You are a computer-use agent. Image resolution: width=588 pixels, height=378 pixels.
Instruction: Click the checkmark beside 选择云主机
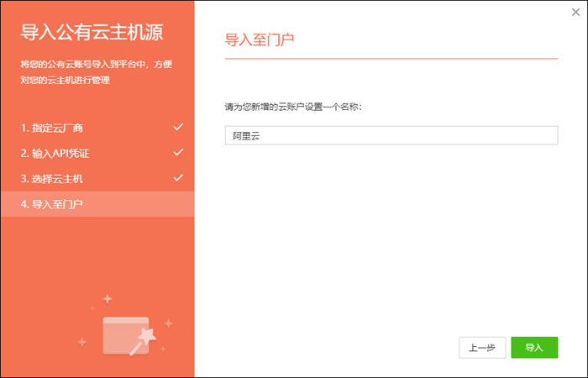177,178
